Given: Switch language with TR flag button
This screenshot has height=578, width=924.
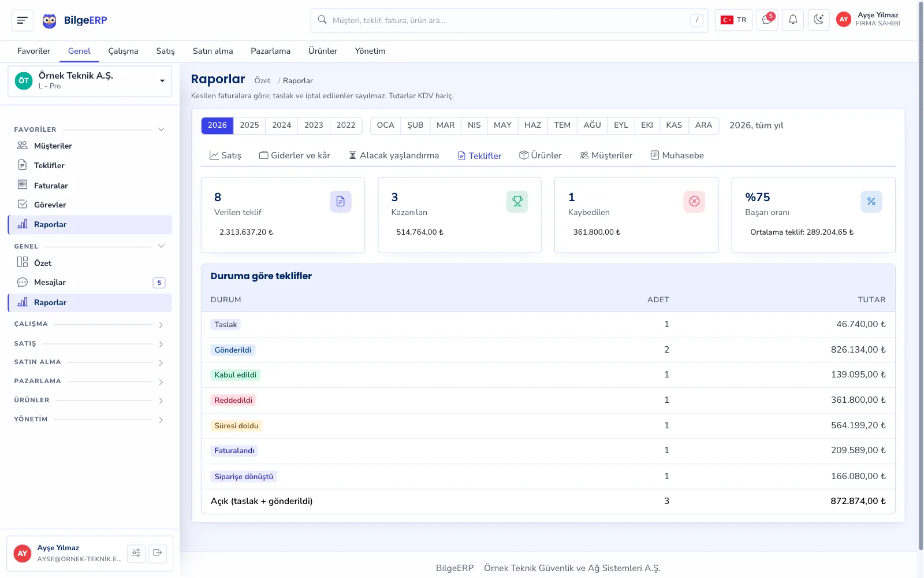Looking at the screenshot, I should tap(733, 20).
